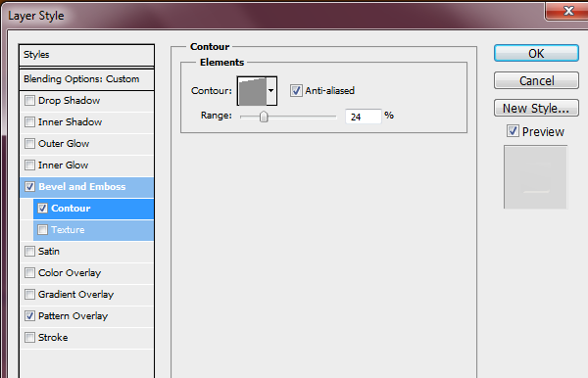Viewport: 588px width, 378px height.
Task: Click the Cancel button
Action: [536, 80]
